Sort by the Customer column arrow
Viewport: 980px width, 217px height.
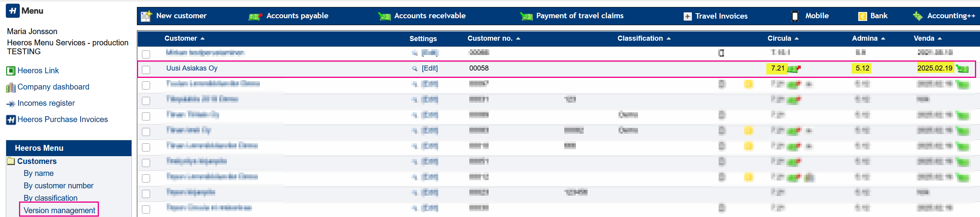click(202, 38)
